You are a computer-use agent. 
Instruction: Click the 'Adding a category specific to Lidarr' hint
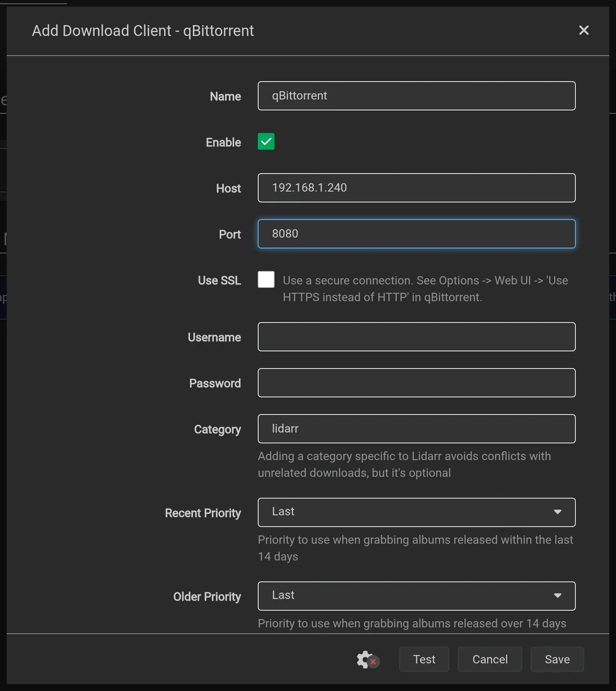[405, 465]
